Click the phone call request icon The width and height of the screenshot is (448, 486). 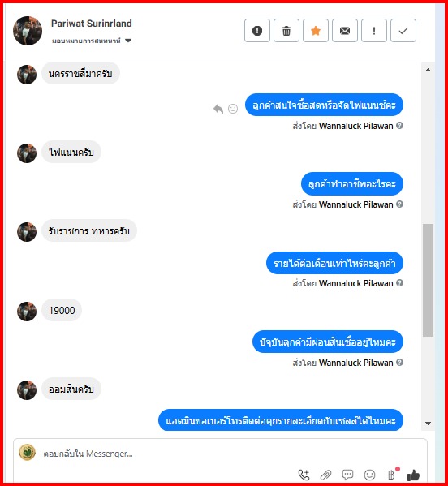304,475
